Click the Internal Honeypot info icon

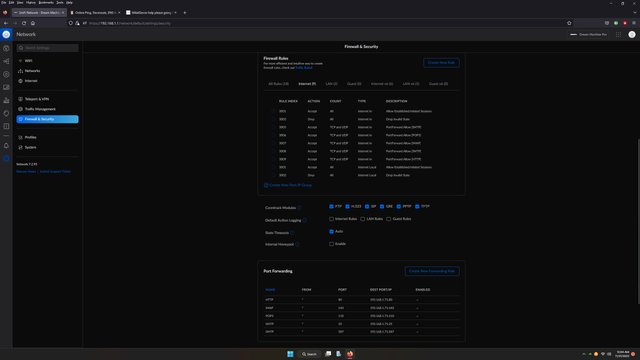pos(297,244)
